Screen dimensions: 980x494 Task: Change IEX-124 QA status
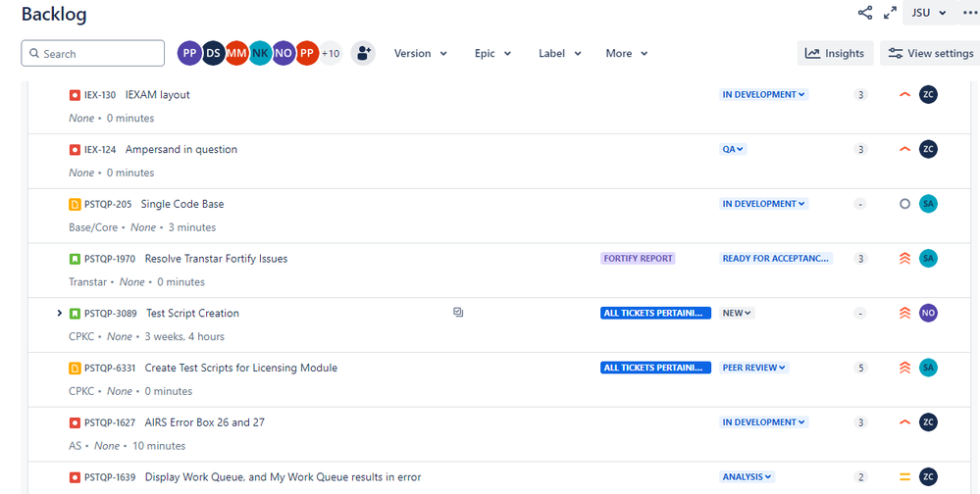[733, 149]
